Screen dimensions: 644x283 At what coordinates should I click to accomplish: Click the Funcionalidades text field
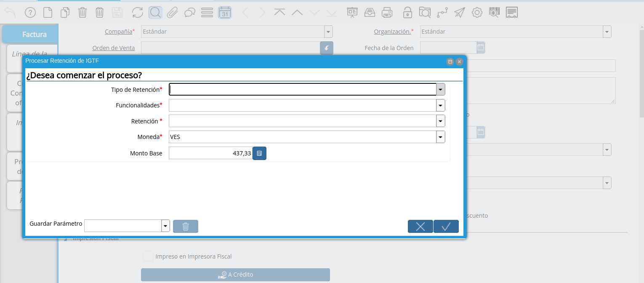click(x=303, y=105)
